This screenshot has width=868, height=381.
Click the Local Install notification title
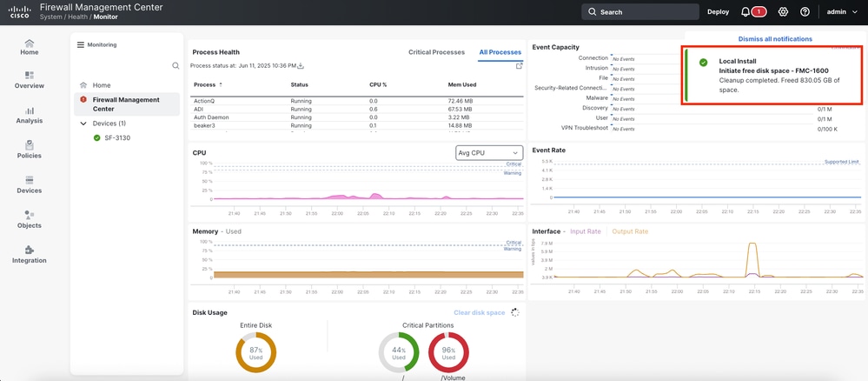click(x=738, y=62)
